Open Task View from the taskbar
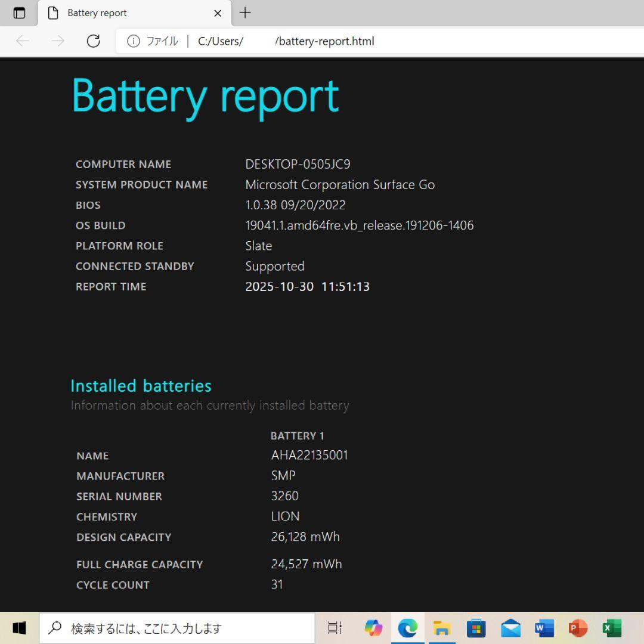The image size is (644, 644). [335, 628]
